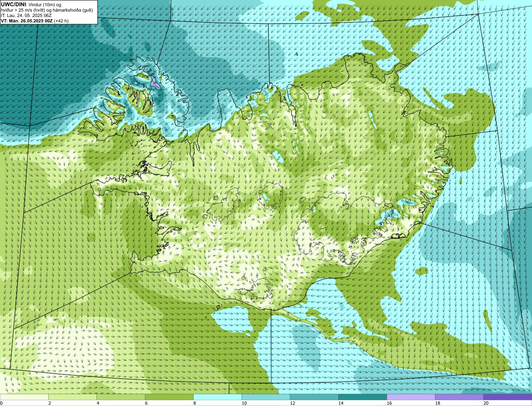Click the initial time 'IT: Lau. 24. 05. 2025 06Z'

click(26, 15)
